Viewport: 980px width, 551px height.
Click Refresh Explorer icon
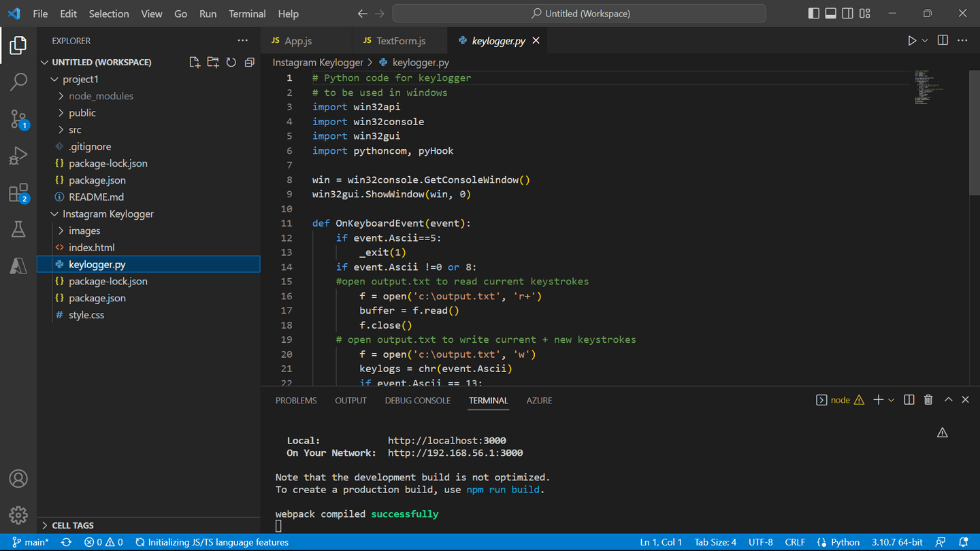click(x=231, y=62)
